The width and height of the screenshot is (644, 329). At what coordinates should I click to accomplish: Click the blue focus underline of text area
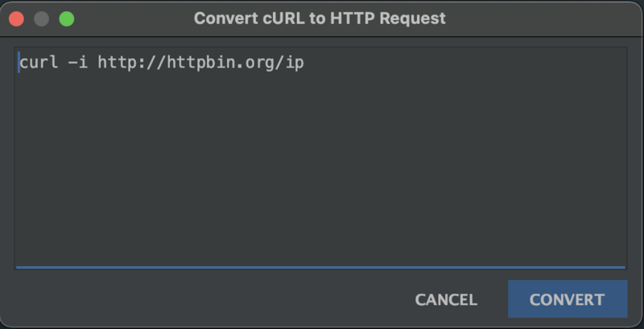click(320, 268)
